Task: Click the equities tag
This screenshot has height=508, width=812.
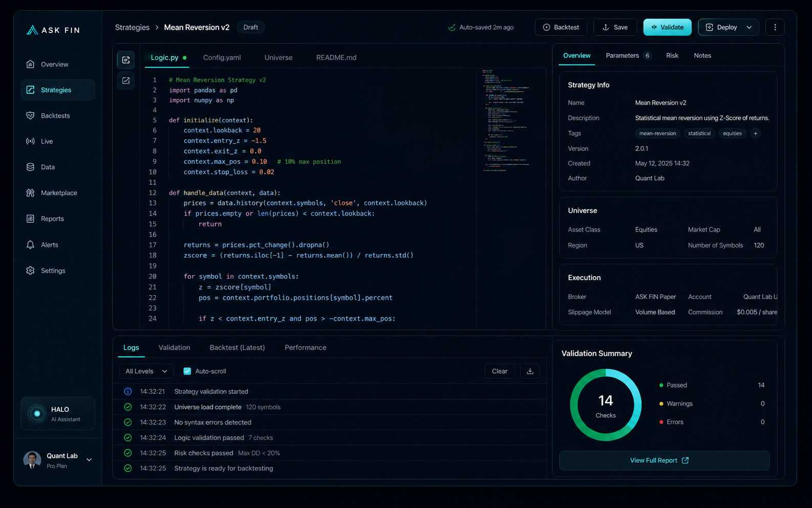Action: tap(732, 133)
